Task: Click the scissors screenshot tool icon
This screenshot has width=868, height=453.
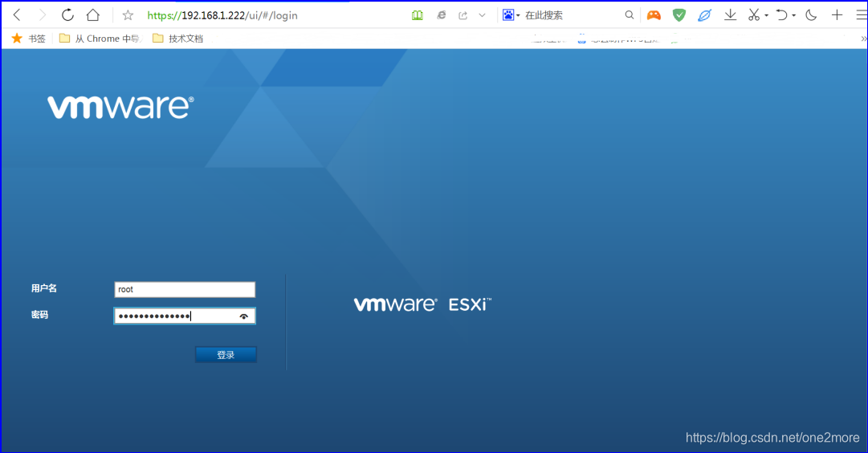Action: pos(753,15)
